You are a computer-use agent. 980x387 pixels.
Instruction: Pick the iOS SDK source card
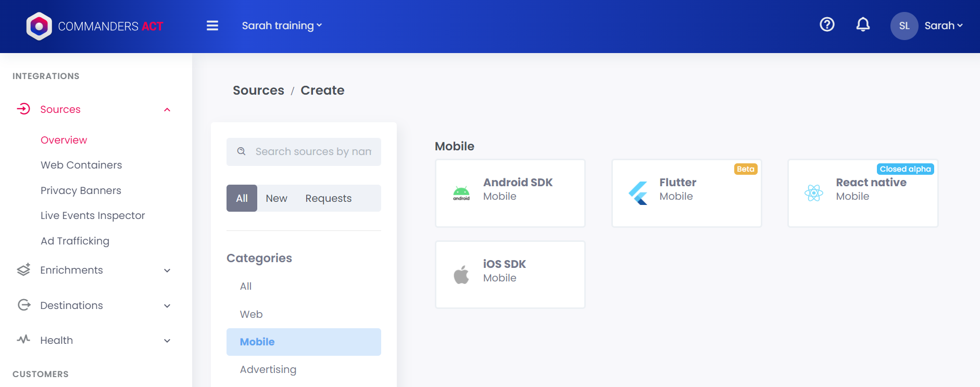coord(510,275)
